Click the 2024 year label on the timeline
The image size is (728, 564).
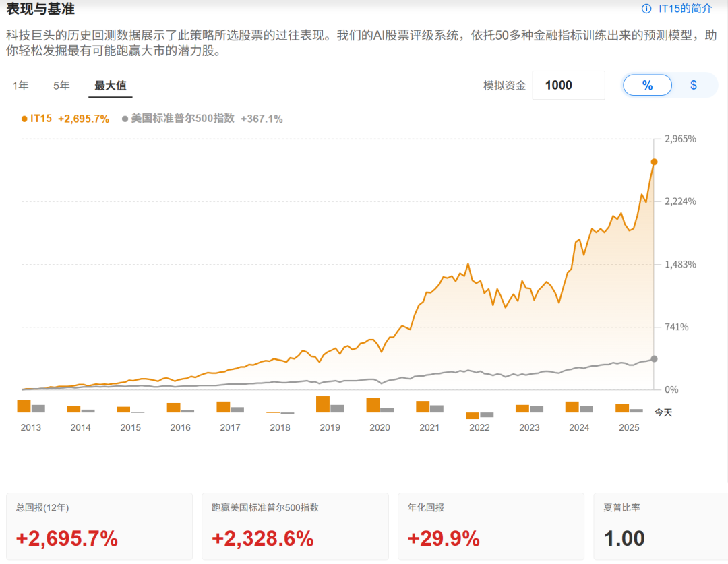pyautogui.click(x=579, y=427)
